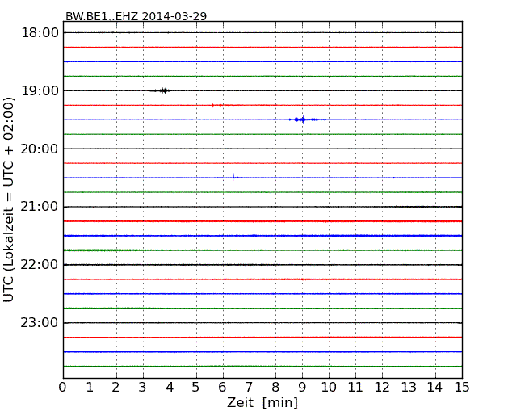Click the x-axis tick label "14"
Screen dimensions: 525x420
435,387
